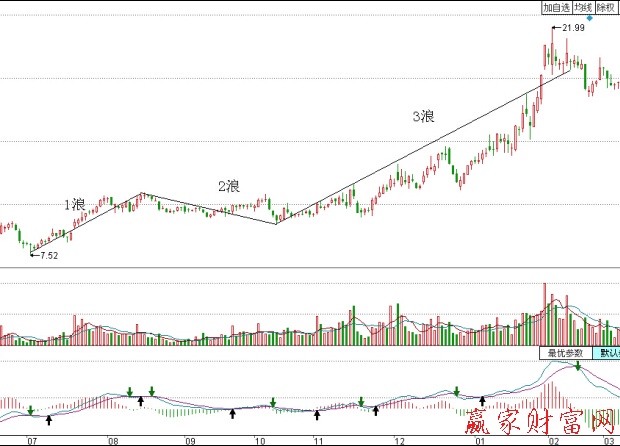Select the 2浪 wave annotation
Screen dimensions: 620x446
pyautogui.click(x=229, y=186)
